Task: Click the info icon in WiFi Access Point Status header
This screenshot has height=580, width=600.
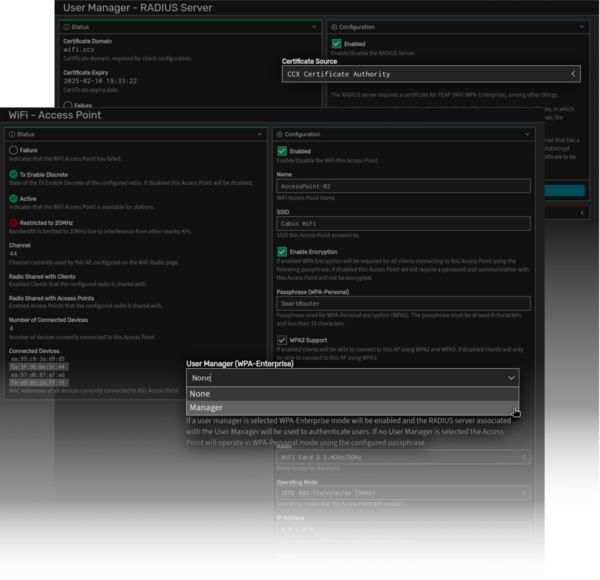Action: 12,134
